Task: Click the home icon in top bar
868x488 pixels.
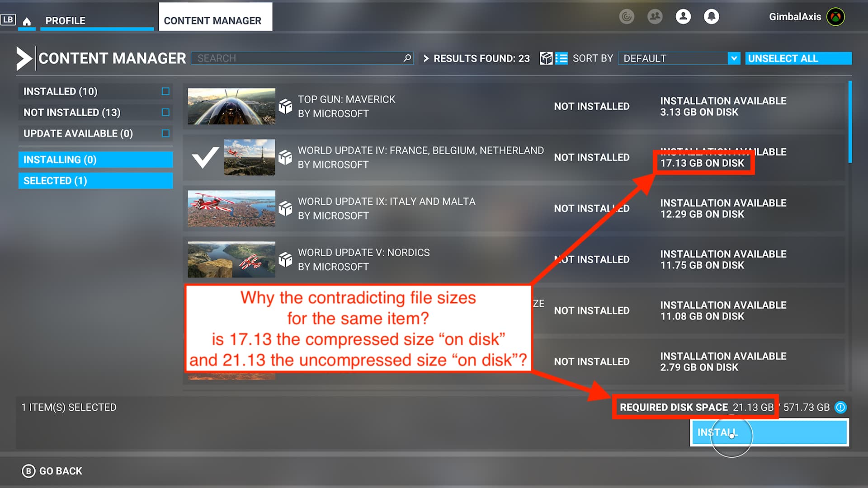Action: pos(27,21)
